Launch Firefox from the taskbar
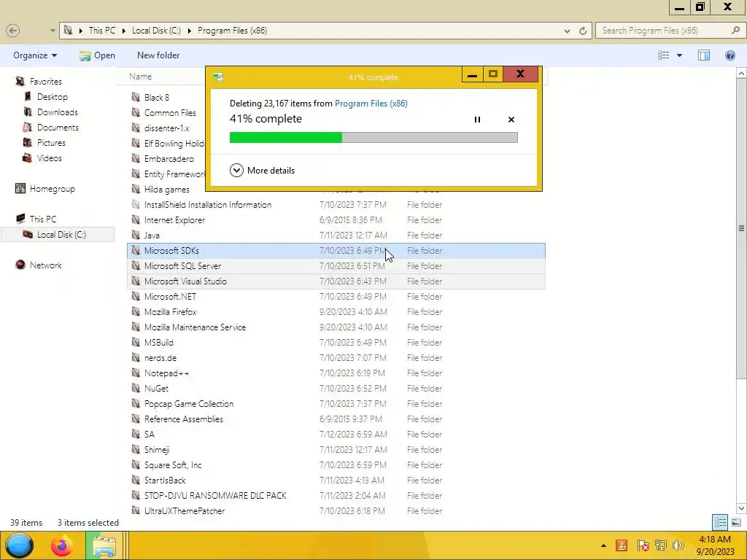Viewport: 747px width, 560px height. click(62, 545)
